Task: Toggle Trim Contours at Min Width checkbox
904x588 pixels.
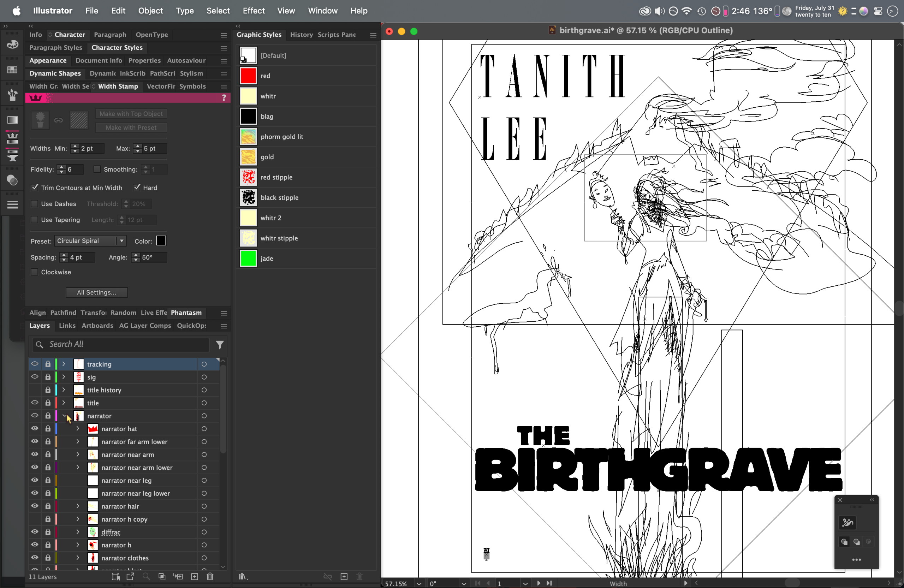Action: [x=35, y=187]
